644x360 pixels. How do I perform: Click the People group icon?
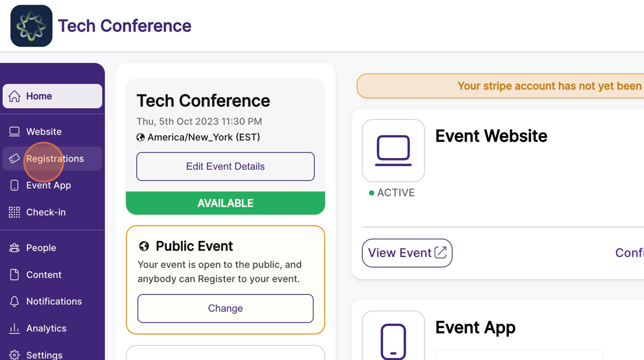pyautogui.click(x=14, y=248)
